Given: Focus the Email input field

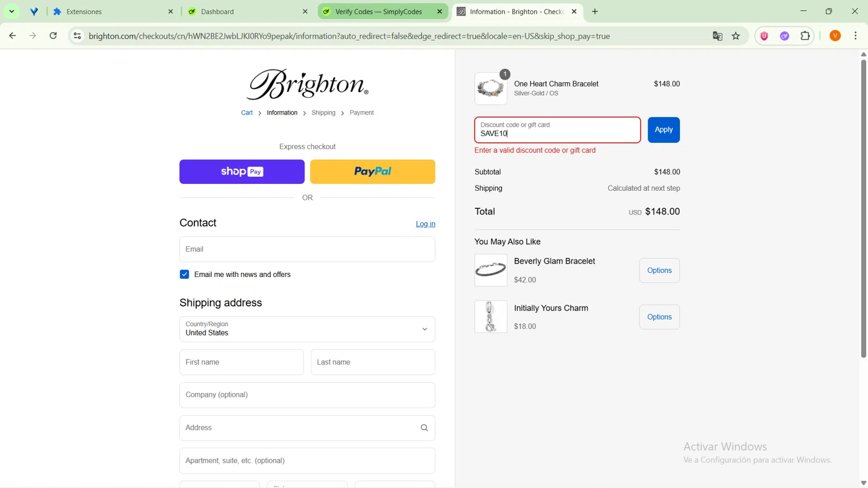Looking at the screenshot, I should 307,249.
